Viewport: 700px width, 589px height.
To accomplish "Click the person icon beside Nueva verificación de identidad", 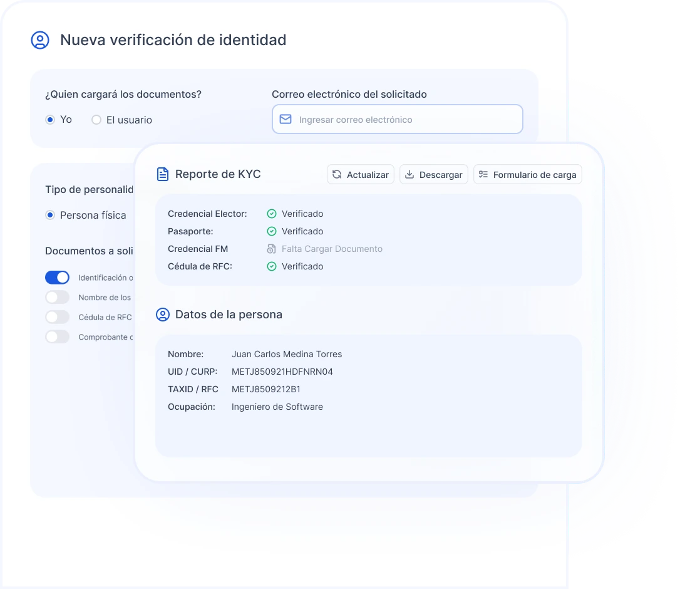I will pyautogui.click(x=40, y=40).
